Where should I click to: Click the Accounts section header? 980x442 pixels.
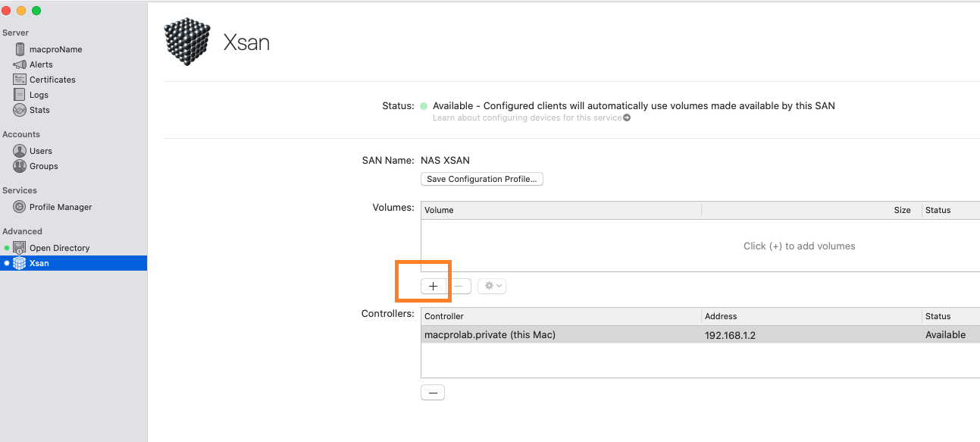pos(21,134)
